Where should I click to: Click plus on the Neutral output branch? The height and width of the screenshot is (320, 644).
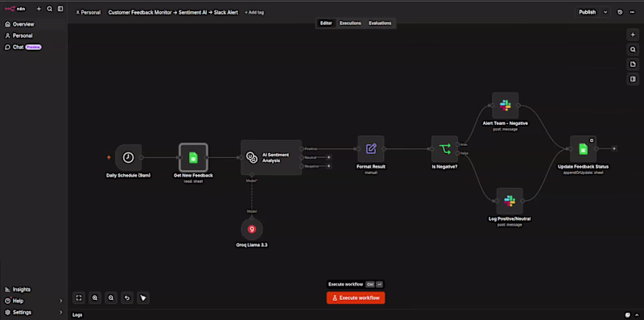(x=328, y=157)
